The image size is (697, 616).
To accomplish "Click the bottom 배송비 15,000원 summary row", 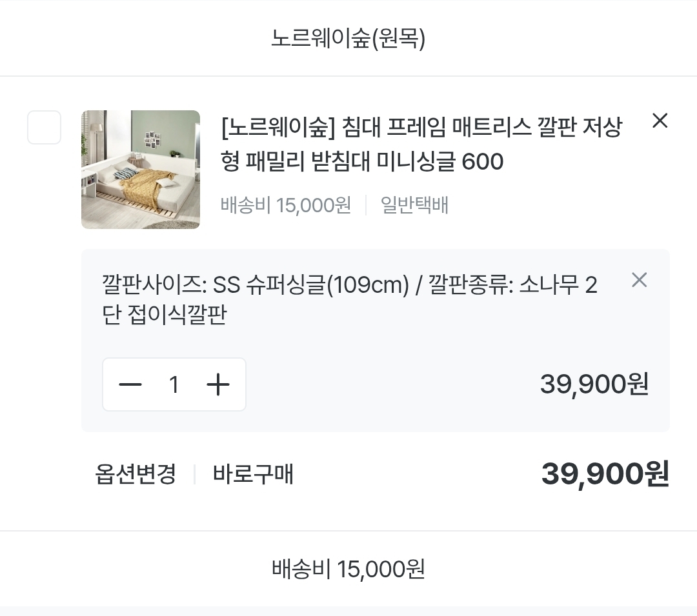I will pyautogui.click(x=348, y=570).
